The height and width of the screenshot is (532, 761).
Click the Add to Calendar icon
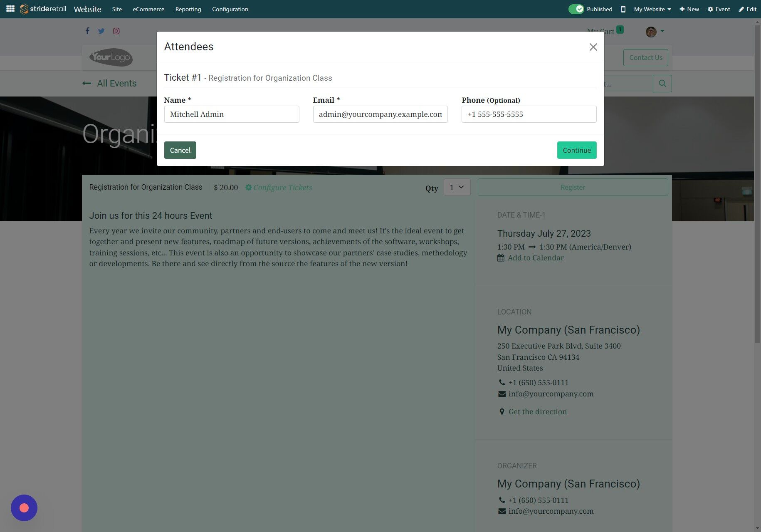[501, 258]
